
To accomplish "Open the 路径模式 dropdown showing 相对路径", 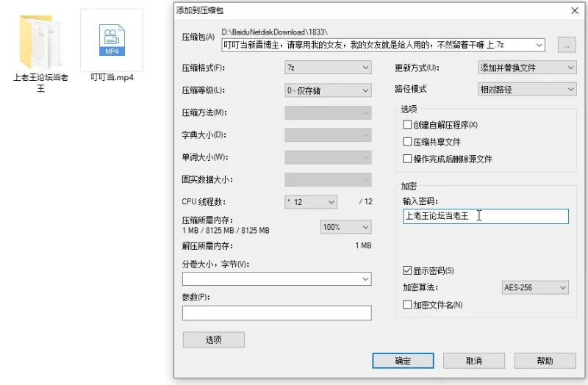I will pyautogui.click(x=527, y=90).
